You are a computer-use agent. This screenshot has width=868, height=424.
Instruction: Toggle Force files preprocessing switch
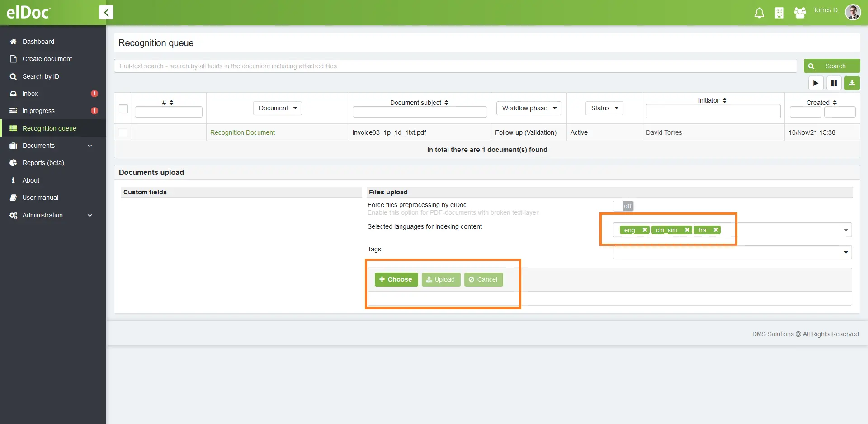click(623, 206)
